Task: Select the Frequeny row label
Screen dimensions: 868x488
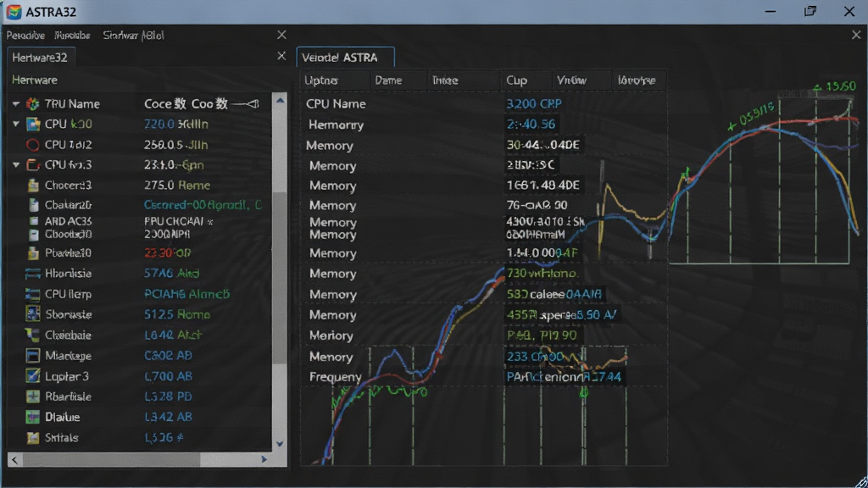Action: pos(336,377)
